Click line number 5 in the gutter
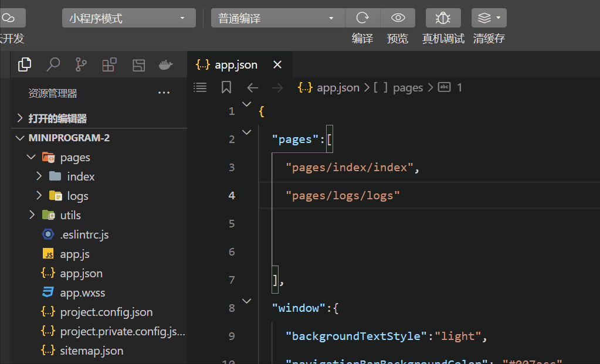 click(x=232, y=224)
